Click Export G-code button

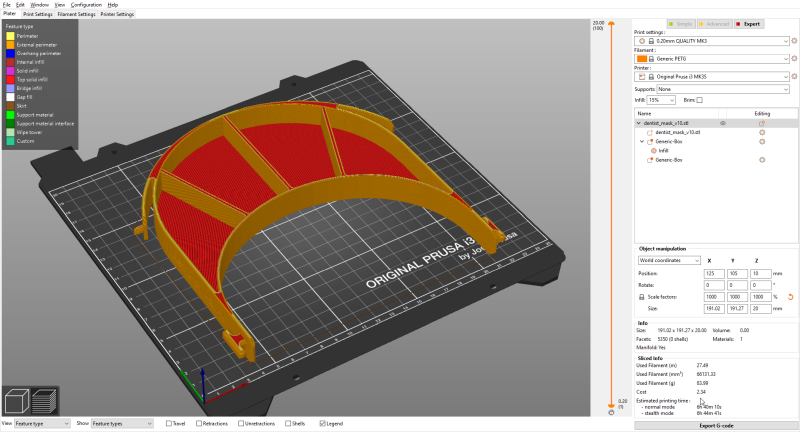716,425
